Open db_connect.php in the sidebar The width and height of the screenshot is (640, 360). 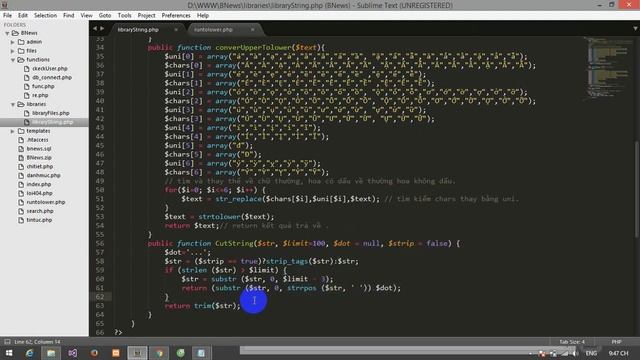52,78
